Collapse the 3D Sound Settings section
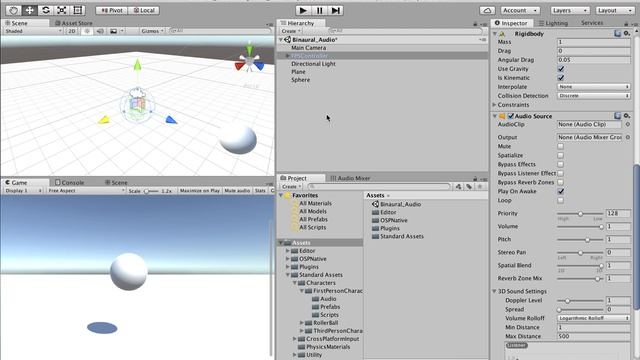This screenshot has height=360, width=640. tap(494, 291)
